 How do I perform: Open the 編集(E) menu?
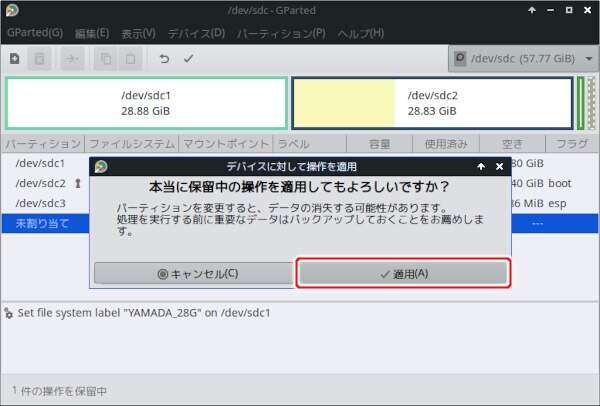(92, 33)
